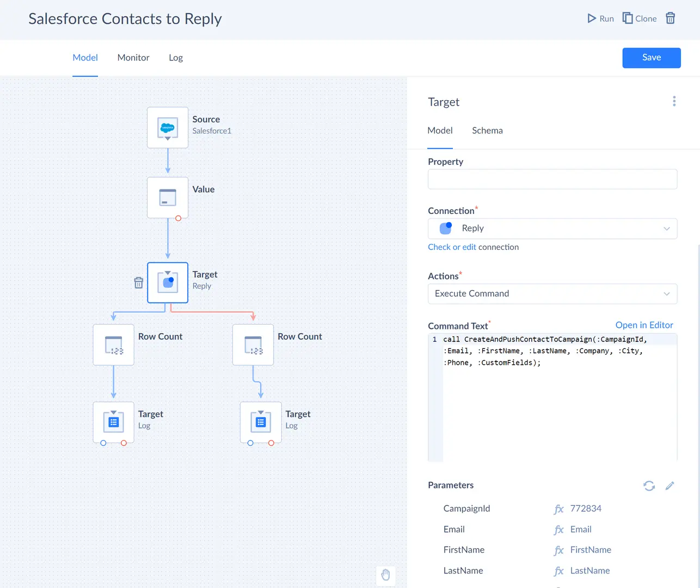
Task: Switch to the Model tab in header
Action: pyautogui.click(x=85, y=58)
